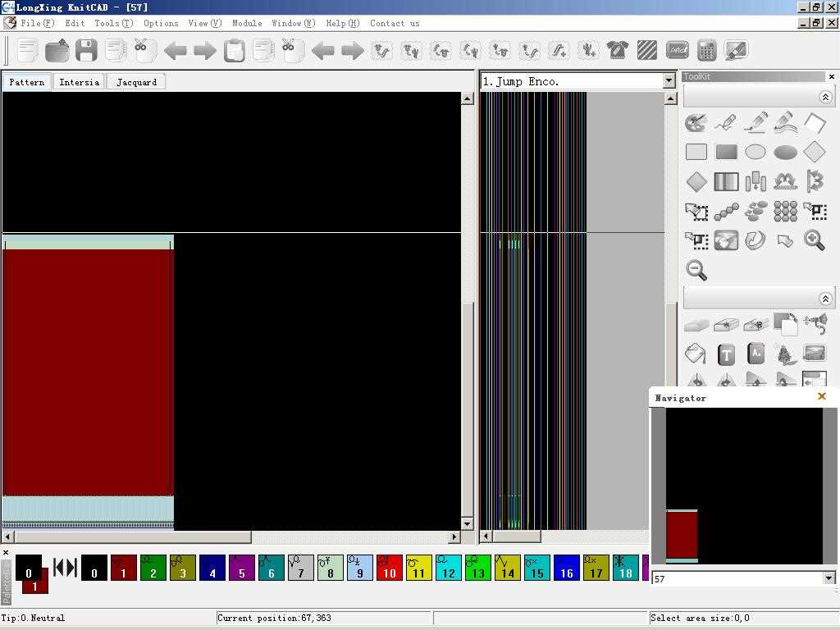Open the Jump Enco. dropdown list

pyautogui.click(x=669, y=81)
